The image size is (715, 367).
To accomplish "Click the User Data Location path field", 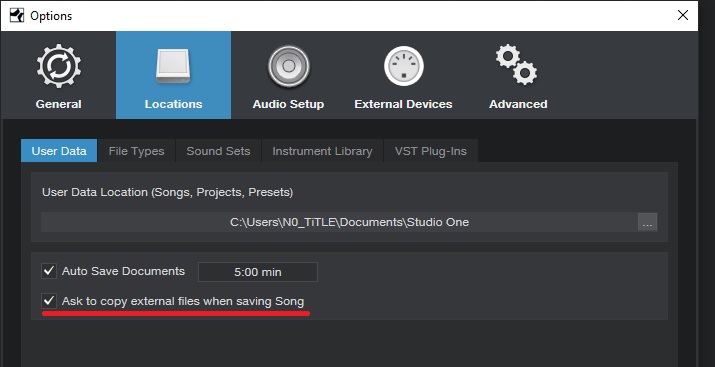I will [339, 222].
